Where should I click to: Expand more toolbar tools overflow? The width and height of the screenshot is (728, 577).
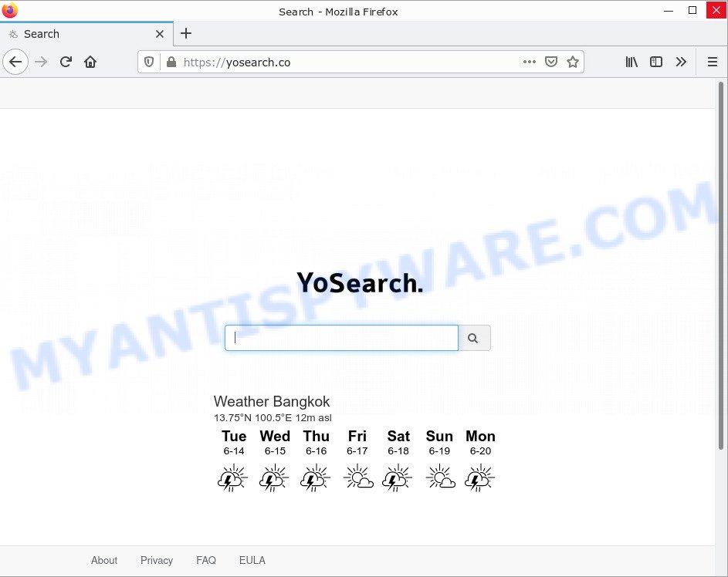click(681, 62)
